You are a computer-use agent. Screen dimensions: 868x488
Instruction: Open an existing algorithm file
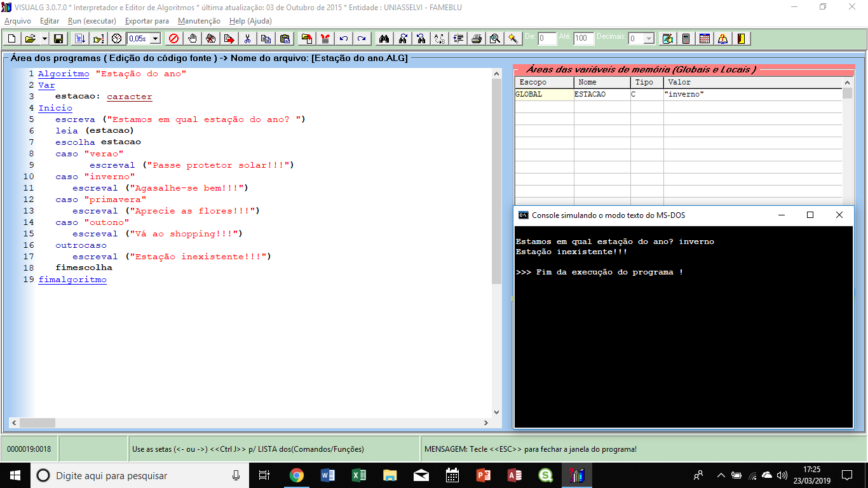click(x=30, y=39)
